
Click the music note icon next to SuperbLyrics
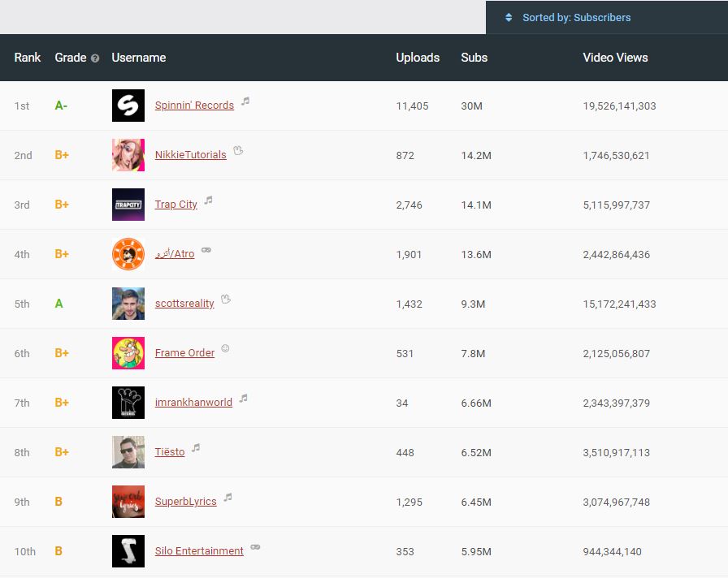(x=227, y=498)
